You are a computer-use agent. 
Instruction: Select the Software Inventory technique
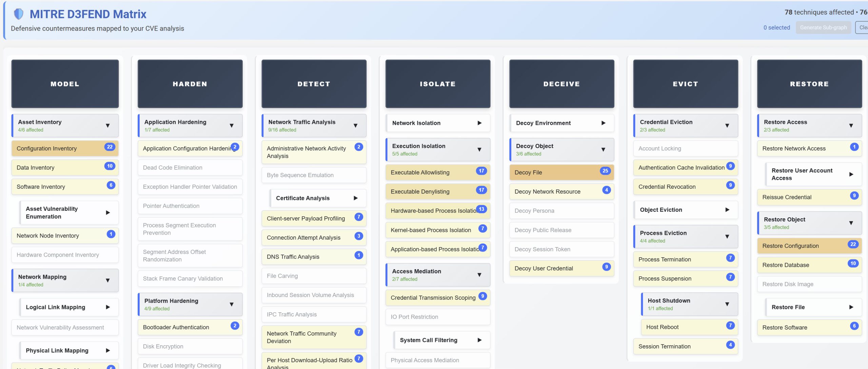[65, 186]
